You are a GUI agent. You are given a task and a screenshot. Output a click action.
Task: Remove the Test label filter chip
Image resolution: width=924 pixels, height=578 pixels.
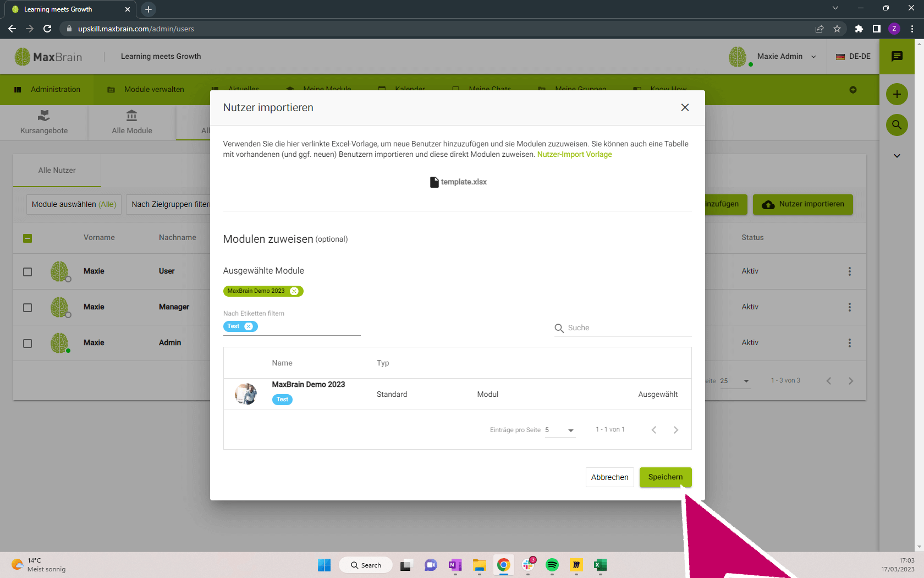249,326
